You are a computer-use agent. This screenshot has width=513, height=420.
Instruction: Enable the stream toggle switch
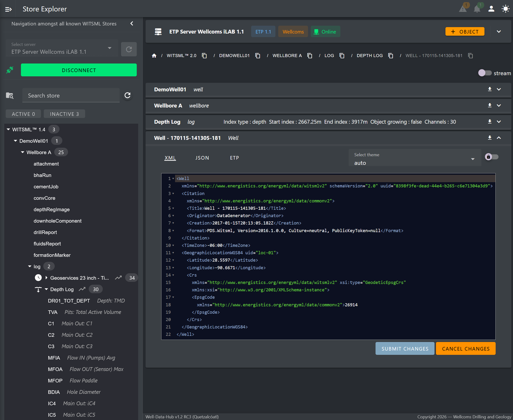coord(485,73)
